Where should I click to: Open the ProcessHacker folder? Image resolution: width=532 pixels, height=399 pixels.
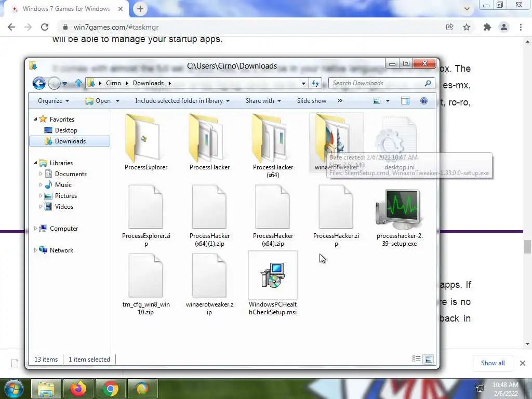tap(209, 142)
